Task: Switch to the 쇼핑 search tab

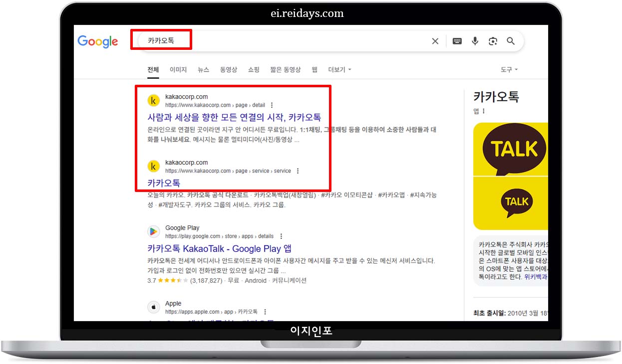Action: pyautogui.click(x=253, y=70)
